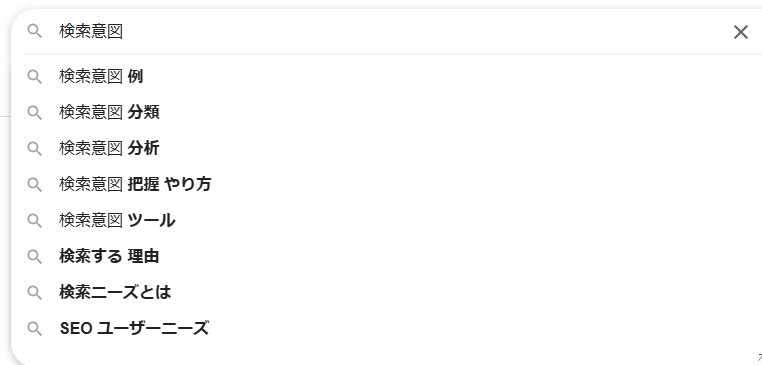
Task: Choose the suggestion 検索意図 分類
Action: [x=386, y=113]
